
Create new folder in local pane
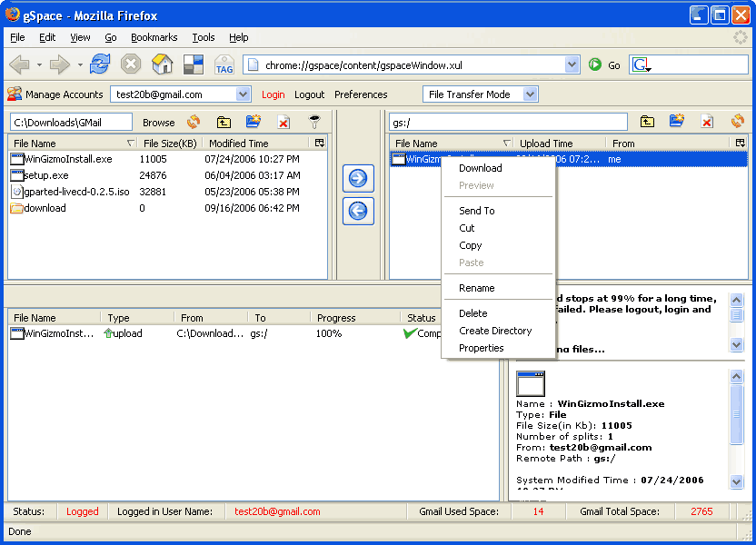[x=254, y=122]
